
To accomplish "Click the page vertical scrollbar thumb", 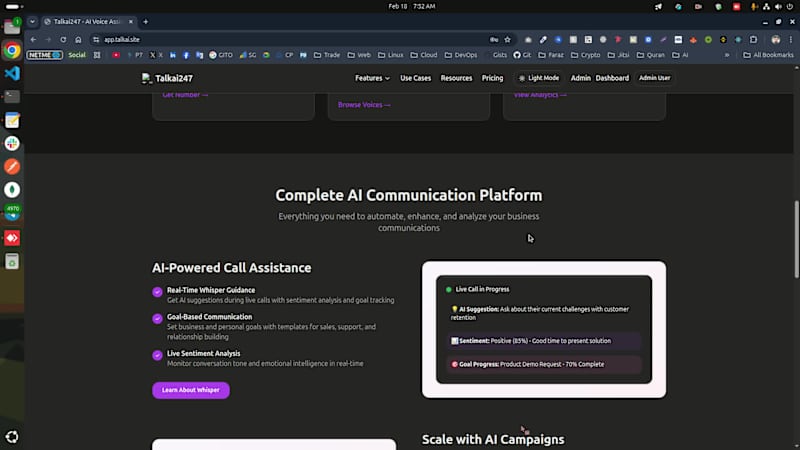I will pos(796,239).
